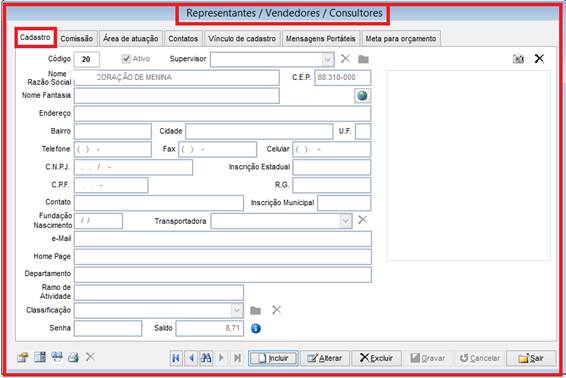Click the Departamento field
The image size is (566, 378).
pos(223,274)
